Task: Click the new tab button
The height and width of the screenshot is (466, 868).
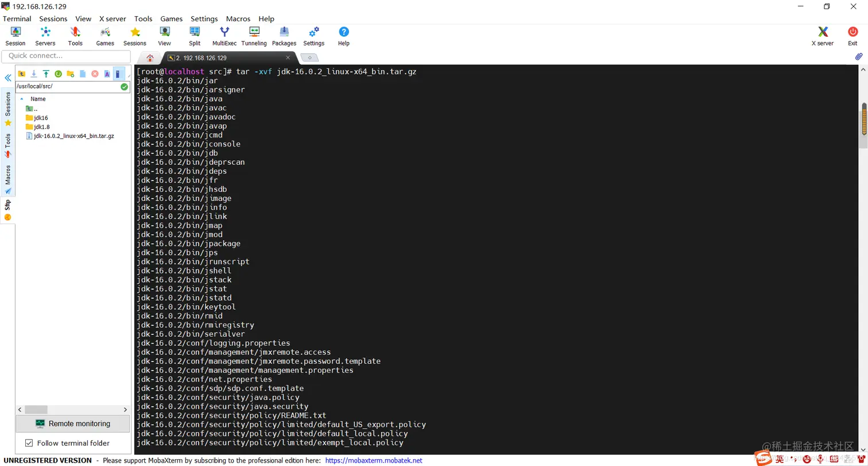Action: pyautogui.click(x=309, y=57)
